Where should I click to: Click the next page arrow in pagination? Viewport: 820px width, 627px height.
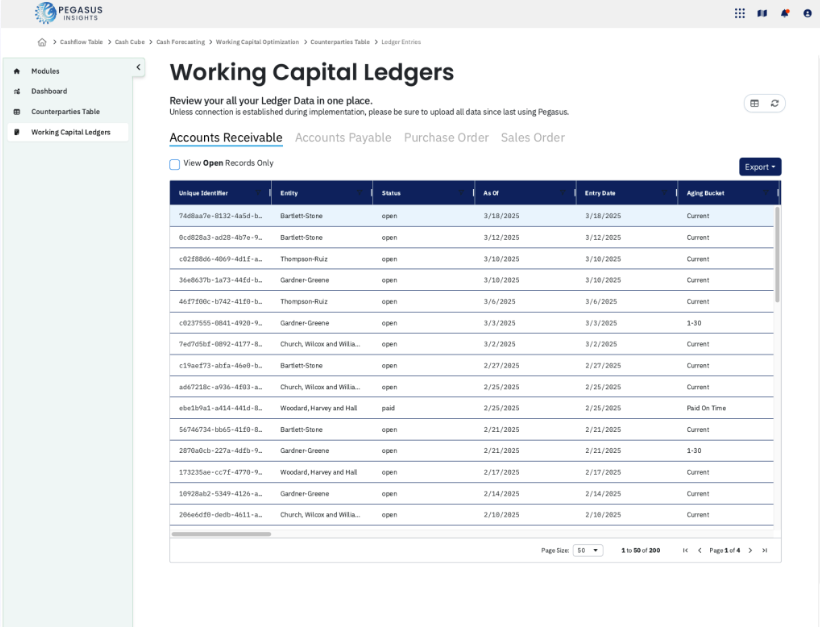tap(750, 550)
